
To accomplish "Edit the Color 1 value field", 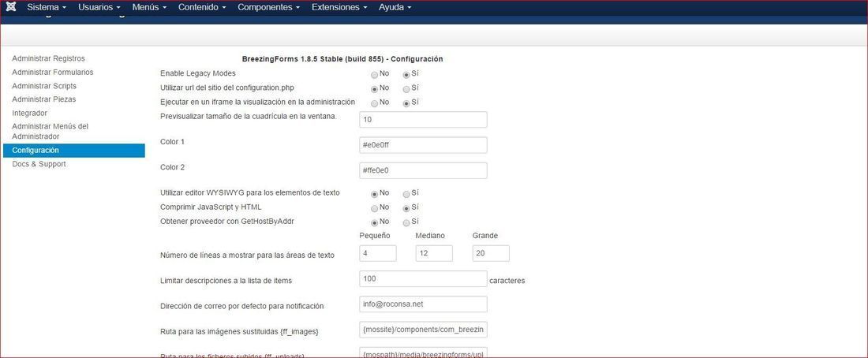I will [x=423, y=145].
